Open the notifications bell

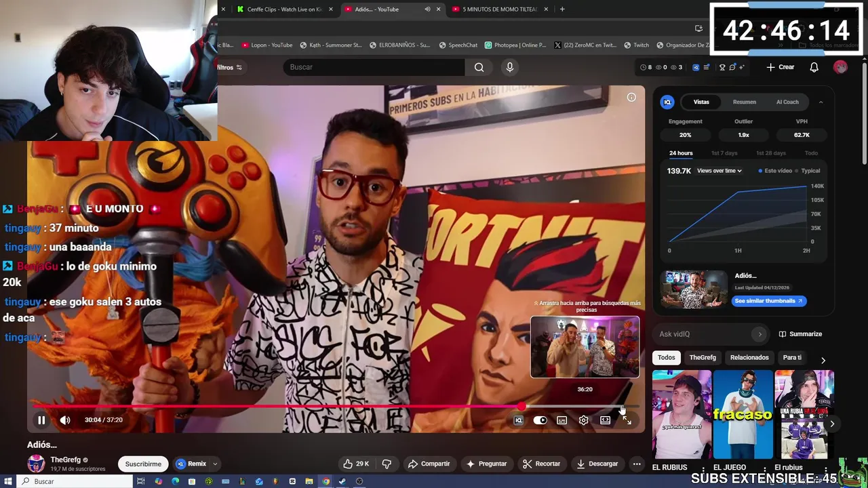pyautogui.click(x=814, y=67)
